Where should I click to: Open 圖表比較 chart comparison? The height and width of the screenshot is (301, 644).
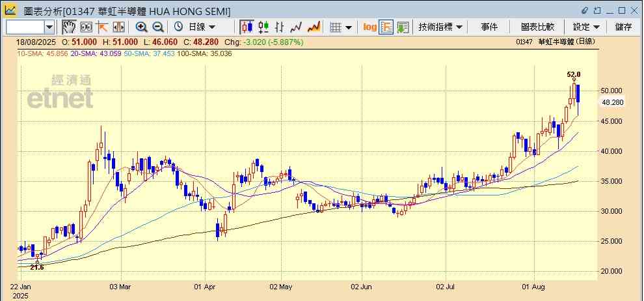click(537, 27)
